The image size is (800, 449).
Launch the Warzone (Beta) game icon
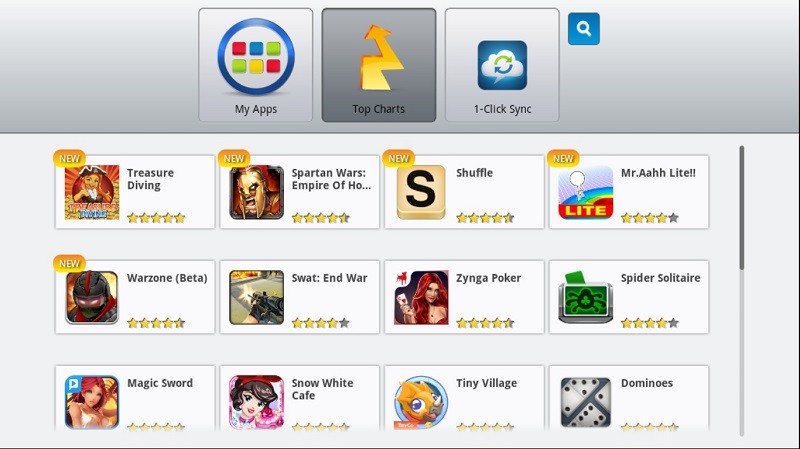[x=92, y=297]
